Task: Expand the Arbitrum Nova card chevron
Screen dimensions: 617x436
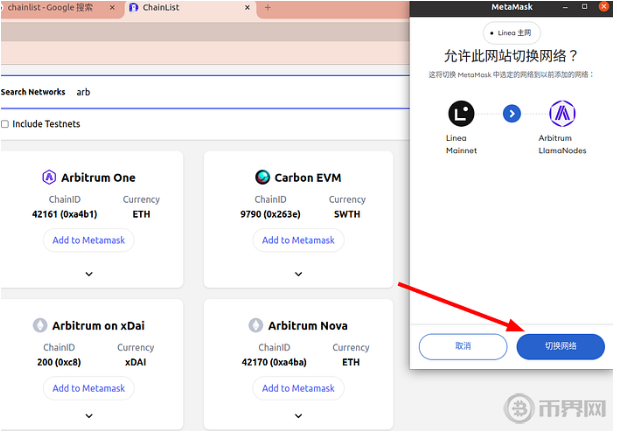Action: coord(298,416)
